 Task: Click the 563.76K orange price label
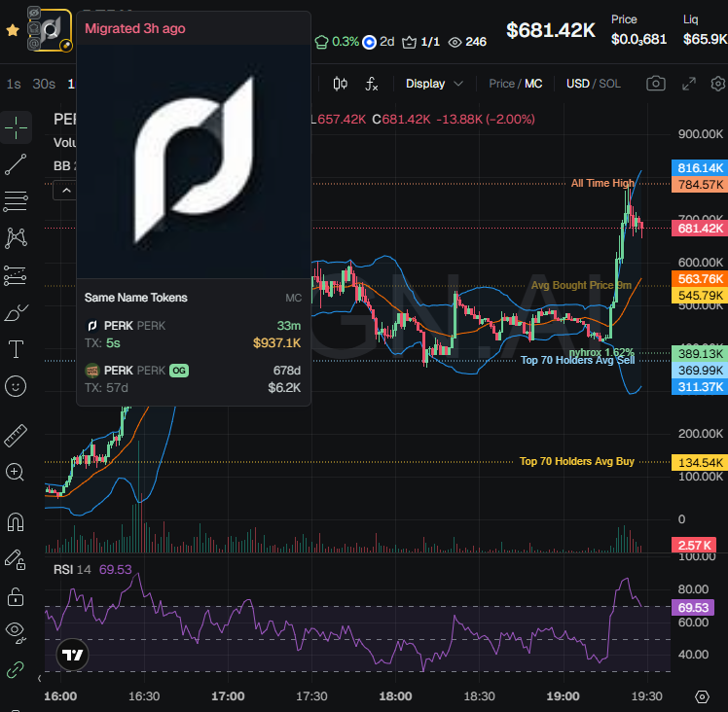pos(700,279)
